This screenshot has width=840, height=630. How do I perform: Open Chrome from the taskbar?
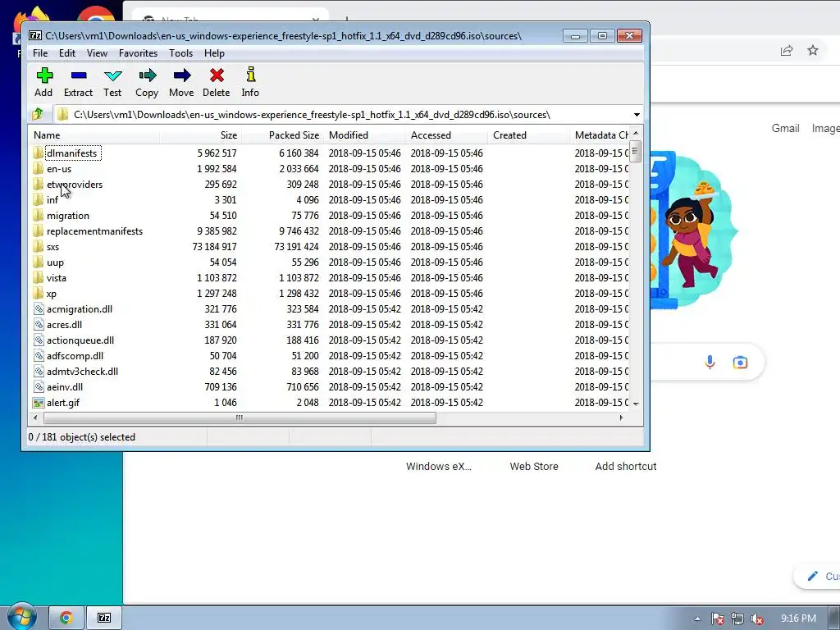tap(66, 618)
